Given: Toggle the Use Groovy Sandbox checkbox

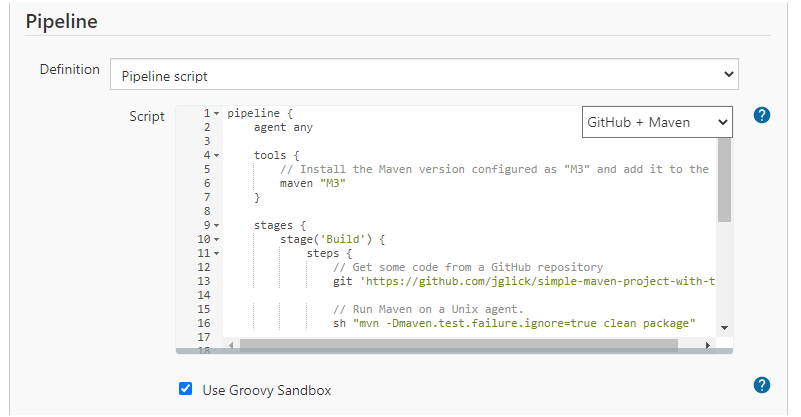Looking at the screenshot, I should pos(185,389).
